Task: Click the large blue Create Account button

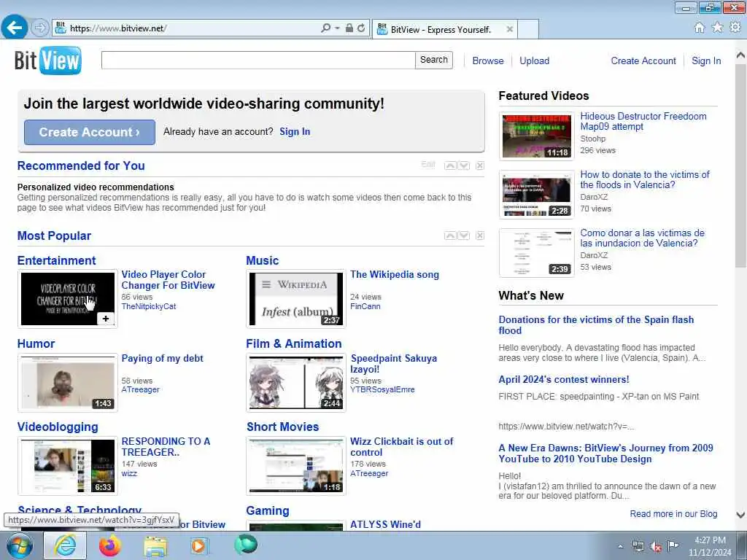Action: click(x=90, y=132)
